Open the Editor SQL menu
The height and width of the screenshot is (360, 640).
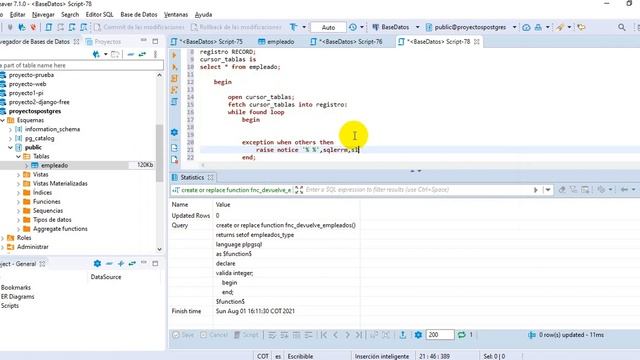click(99, 15)
